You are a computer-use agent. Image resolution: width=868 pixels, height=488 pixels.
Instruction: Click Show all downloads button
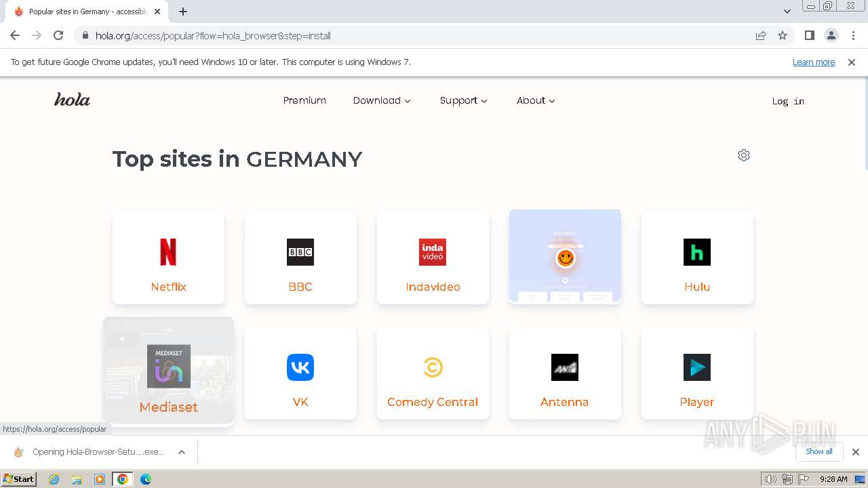click(x=818, y=451)
